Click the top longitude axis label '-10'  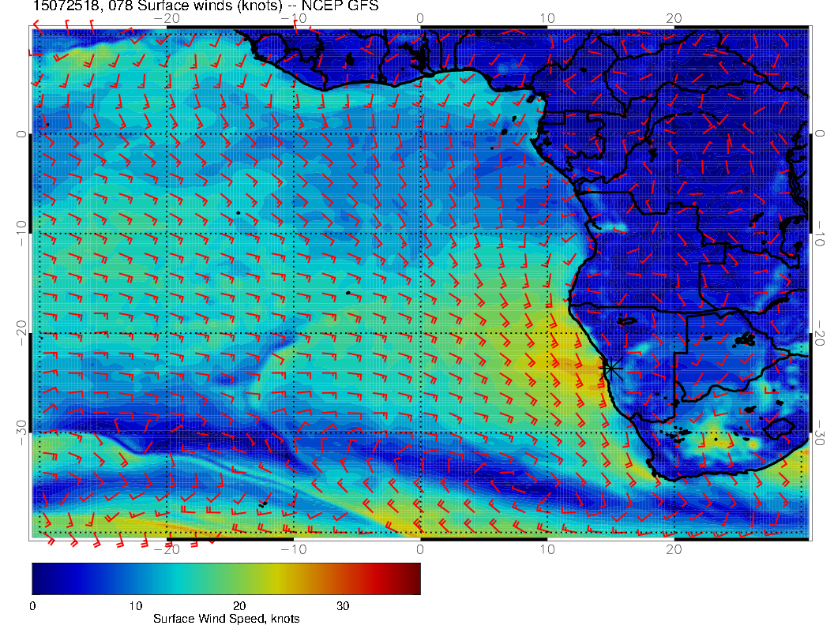pos(294,19)
